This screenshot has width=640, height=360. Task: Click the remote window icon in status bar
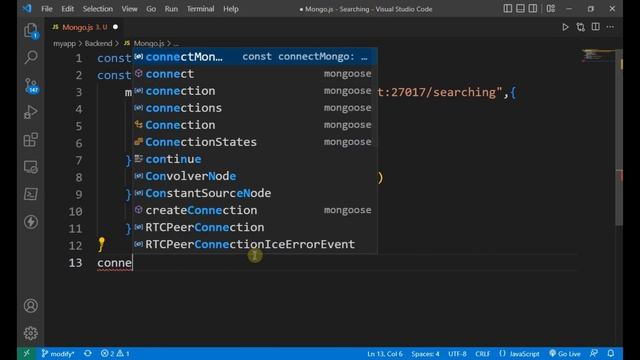click(x=27, y=353)
